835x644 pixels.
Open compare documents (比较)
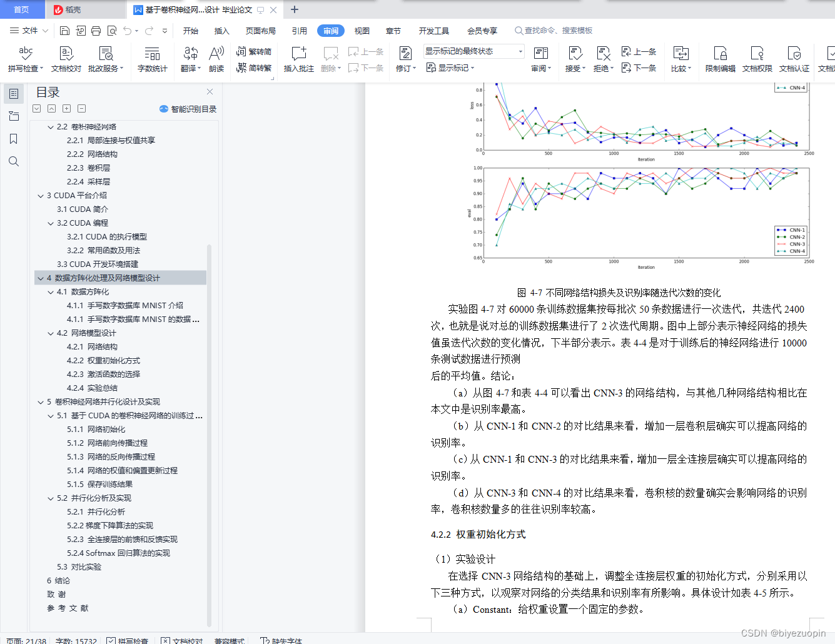pos(681,59)
